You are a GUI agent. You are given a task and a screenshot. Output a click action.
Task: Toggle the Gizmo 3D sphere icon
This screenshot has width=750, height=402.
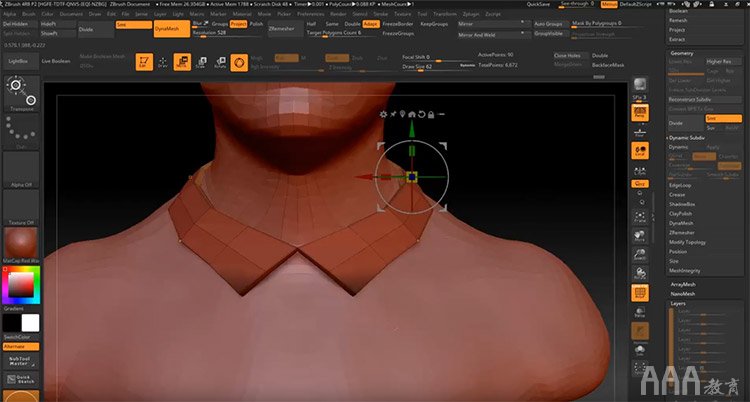pyautogui.click(x=239, y=63)
